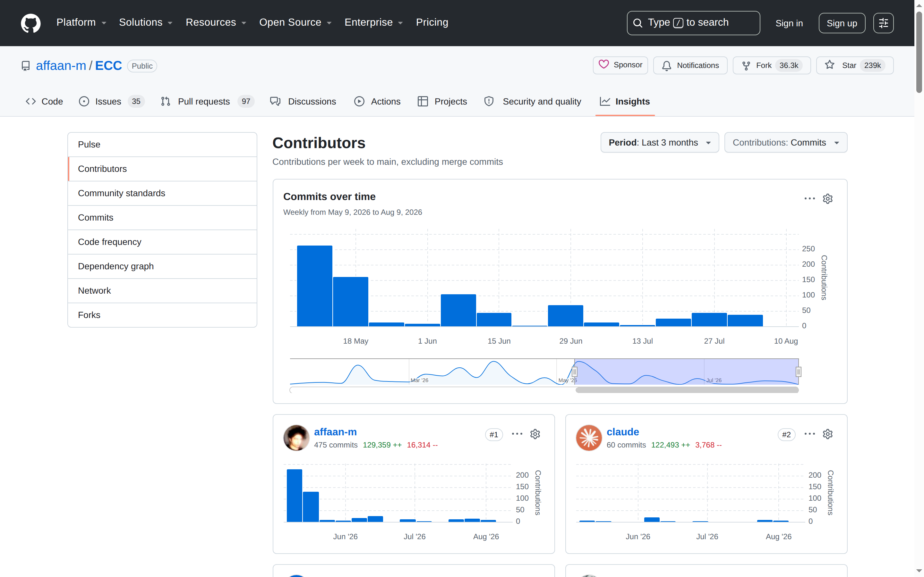
Task: Click the header settings sliders icon
Action: [x=883, y=23]
